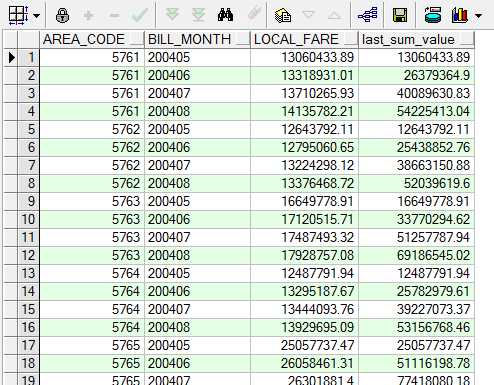Click small button at last_sum_value header's right edge
Screen dimensions: 494x385
click(x=467, y=39)
